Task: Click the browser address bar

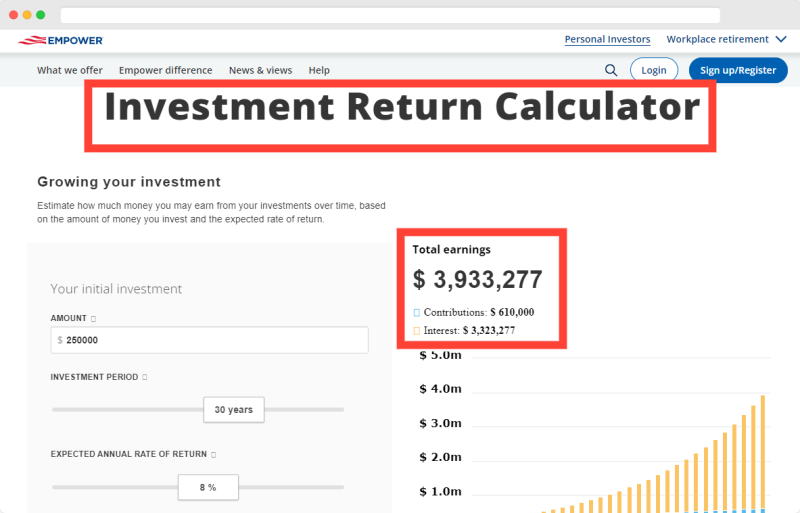Action: [x=390, y=15]
